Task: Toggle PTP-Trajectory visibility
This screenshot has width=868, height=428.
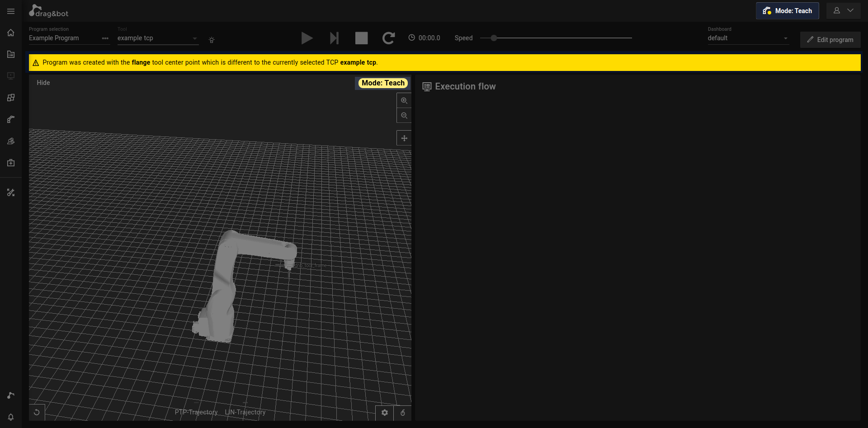Action: tap(196, 412)
